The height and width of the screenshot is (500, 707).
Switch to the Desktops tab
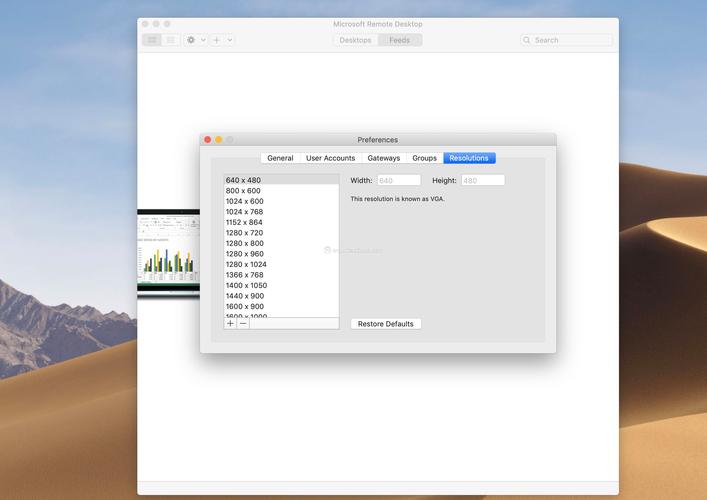coord(355,40)
